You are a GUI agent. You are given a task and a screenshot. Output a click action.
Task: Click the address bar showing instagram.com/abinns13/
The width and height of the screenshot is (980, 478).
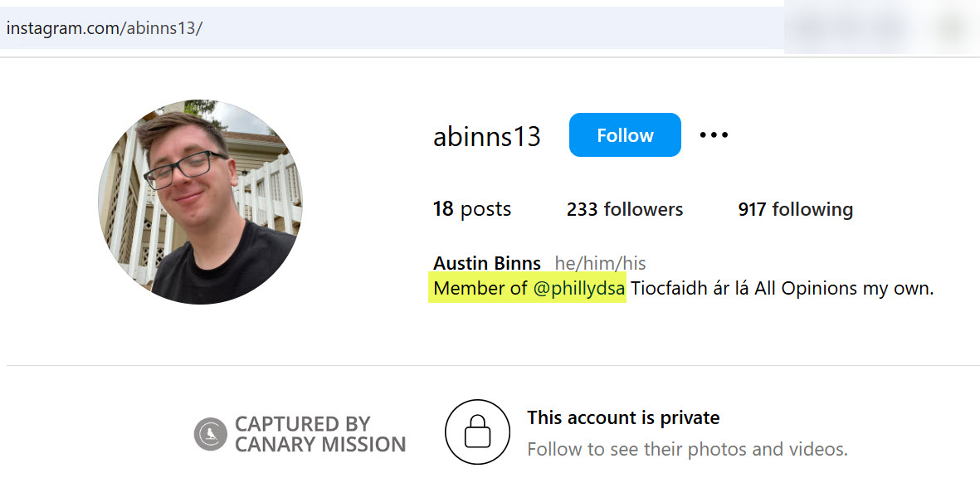click(332, 28)
